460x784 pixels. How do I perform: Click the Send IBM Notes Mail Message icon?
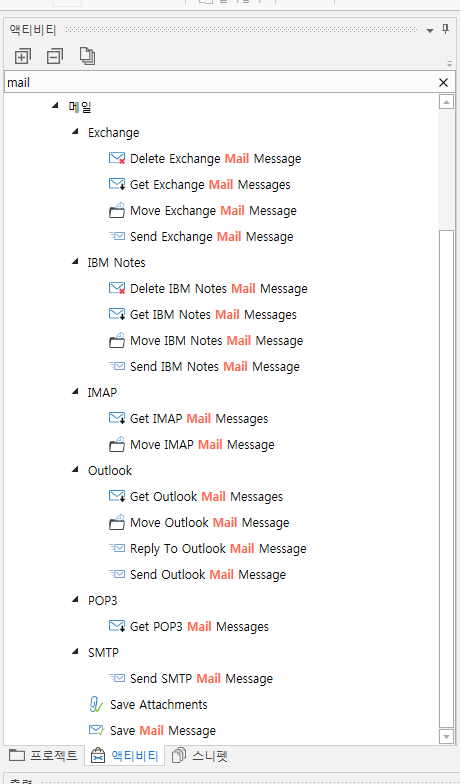[x=117, y=366]
